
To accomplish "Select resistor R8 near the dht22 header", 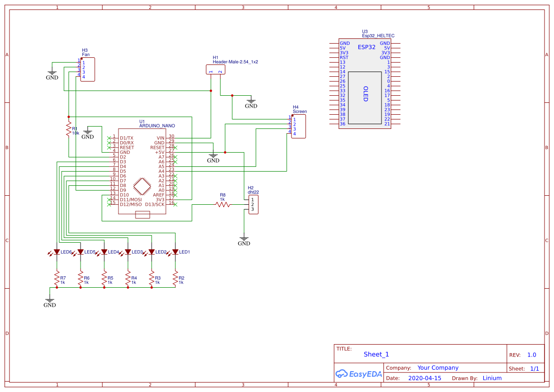I will click(223, 205).
